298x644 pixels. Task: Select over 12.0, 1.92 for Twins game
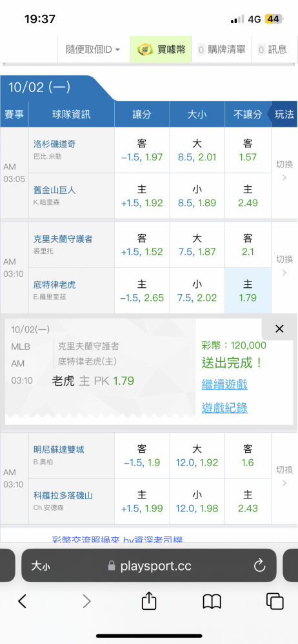click(197, 455)
